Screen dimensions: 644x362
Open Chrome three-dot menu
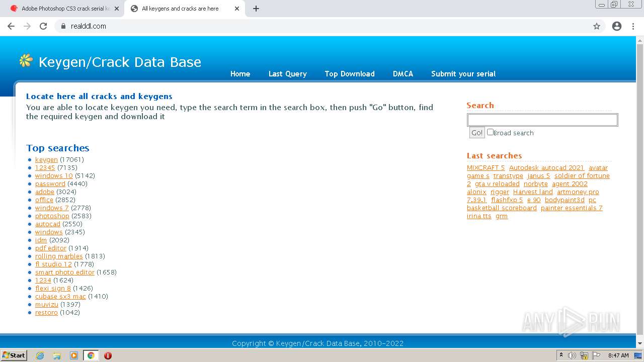(x=633, y=26)
